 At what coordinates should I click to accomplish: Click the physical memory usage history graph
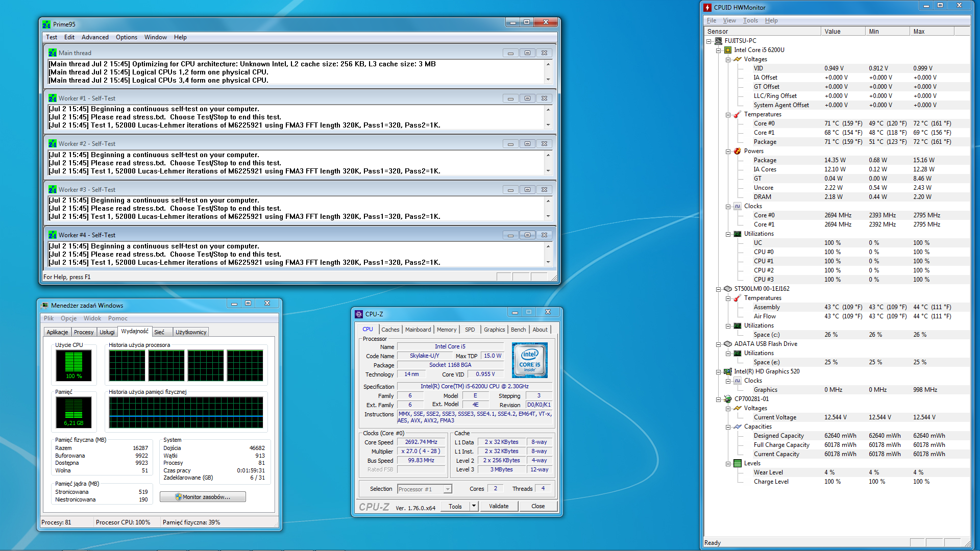pos(186,412)
